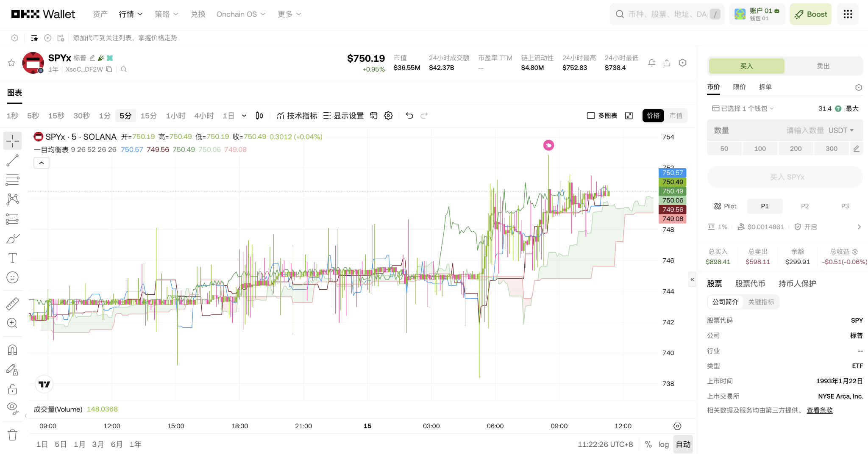Screen dimensions: 868x454
Task: Collapse the indicator legend chevron
Action: pyautogui.click(x=42, y=163)
